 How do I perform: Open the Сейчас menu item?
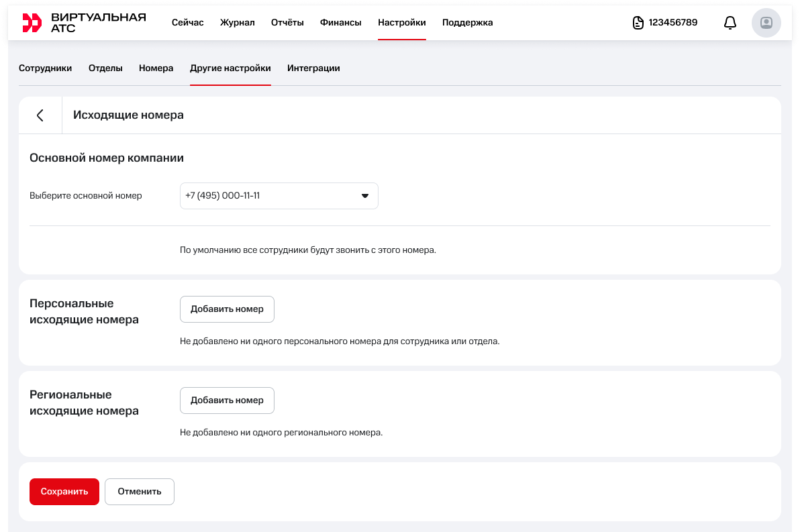tap(187, 23)
